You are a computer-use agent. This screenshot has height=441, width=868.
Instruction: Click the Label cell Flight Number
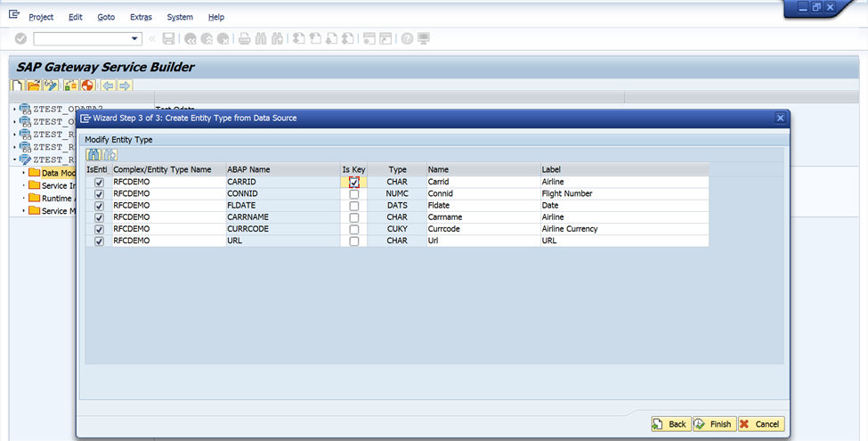624,194
